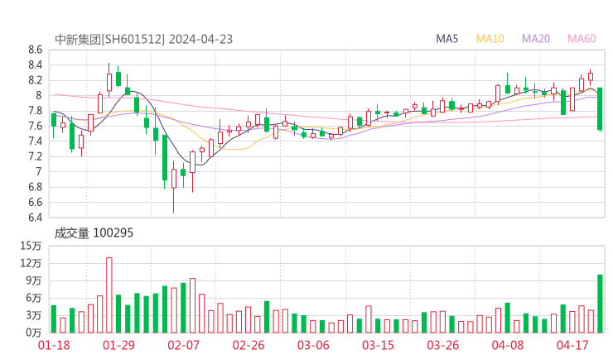Viewport: 613px width, 364px height.
Task: Click the 12万 volume axis label
Action: 31,263
